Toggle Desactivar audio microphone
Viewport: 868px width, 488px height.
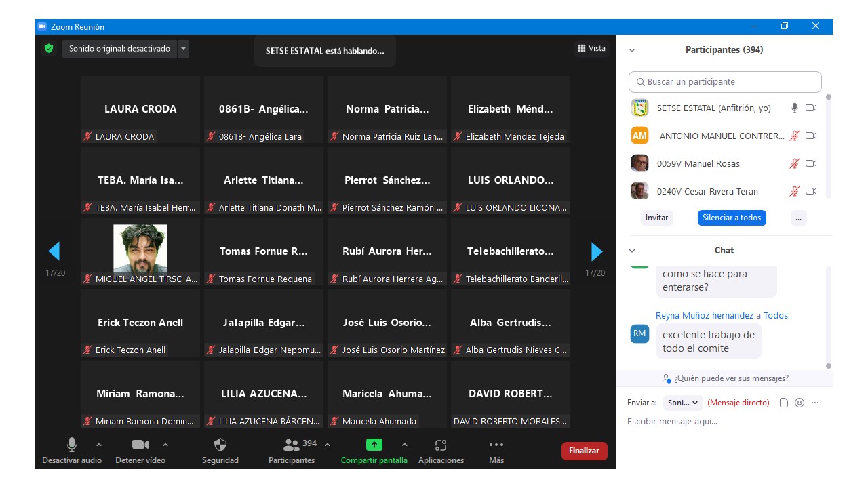tap(71, 445)
